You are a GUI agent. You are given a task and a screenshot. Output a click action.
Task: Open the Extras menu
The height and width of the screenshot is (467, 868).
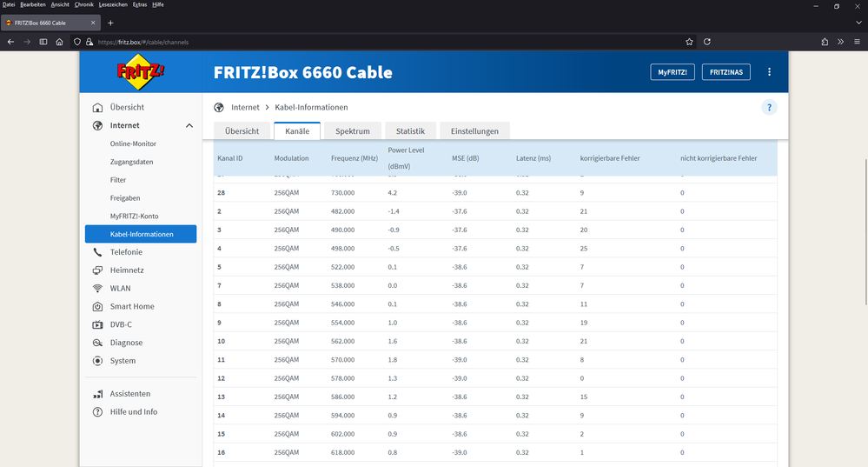pyautogui.click(x=140, y=4)
